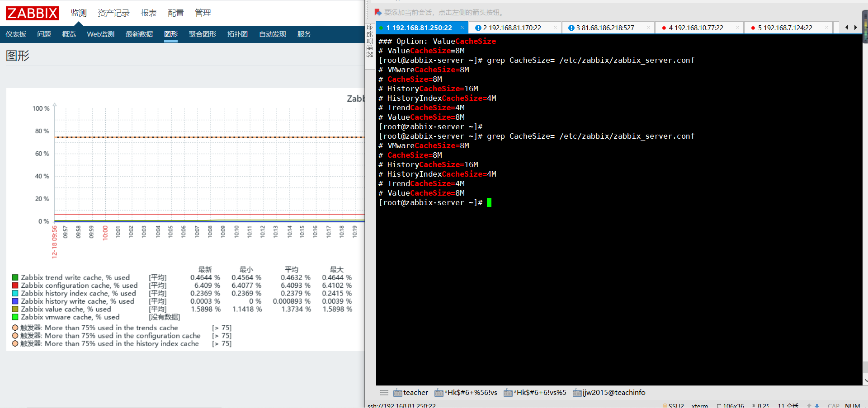The width and height of the screenshot is (868, 408).
Task: Click green status dot on tab 1
Action: pyautogui.click(x=381, y=28)
